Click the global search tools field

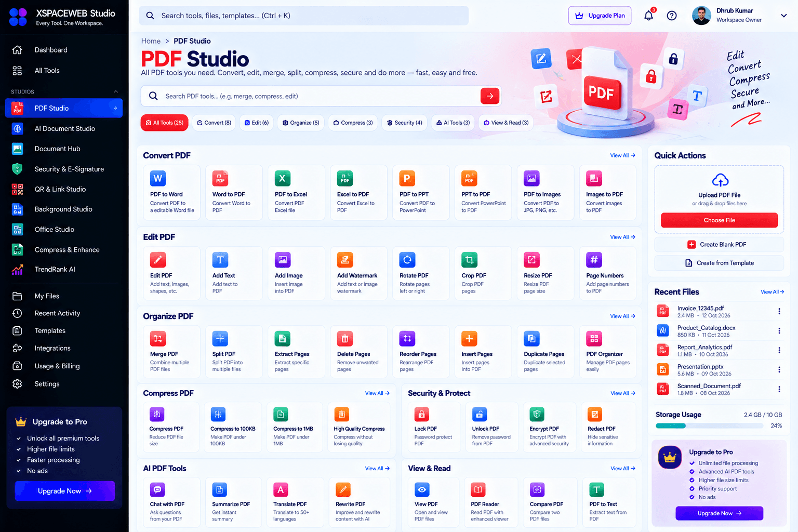click(304, 16)
